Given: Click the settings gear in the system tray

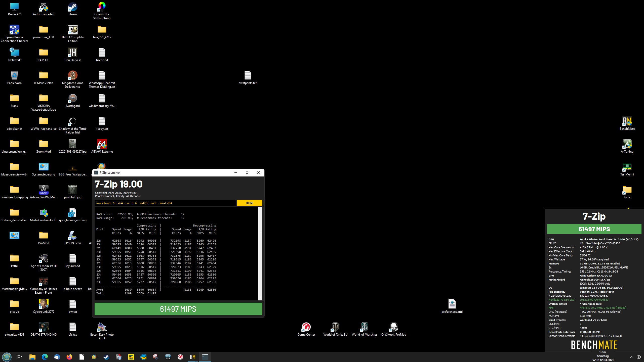Looking at the screenshot, I should click(639, 357).
